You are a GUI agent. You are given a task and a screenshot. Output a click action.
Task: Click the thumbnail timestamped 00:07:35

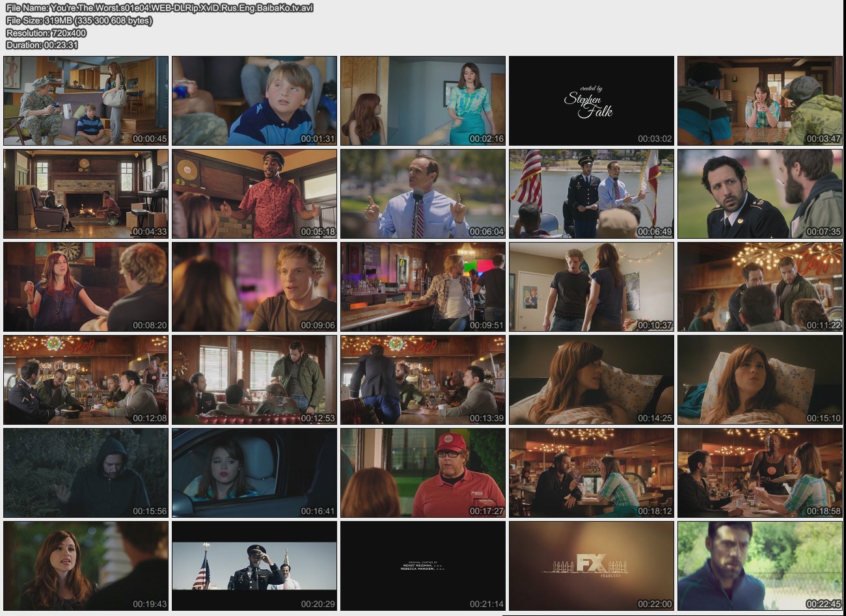pyautogui.click(x=759, y=194)
